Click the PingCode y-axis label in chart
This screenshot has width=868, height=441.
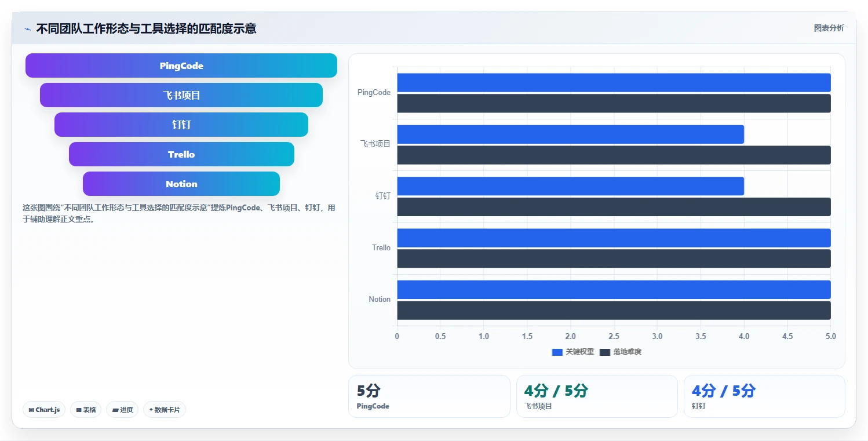pos(374,93)
